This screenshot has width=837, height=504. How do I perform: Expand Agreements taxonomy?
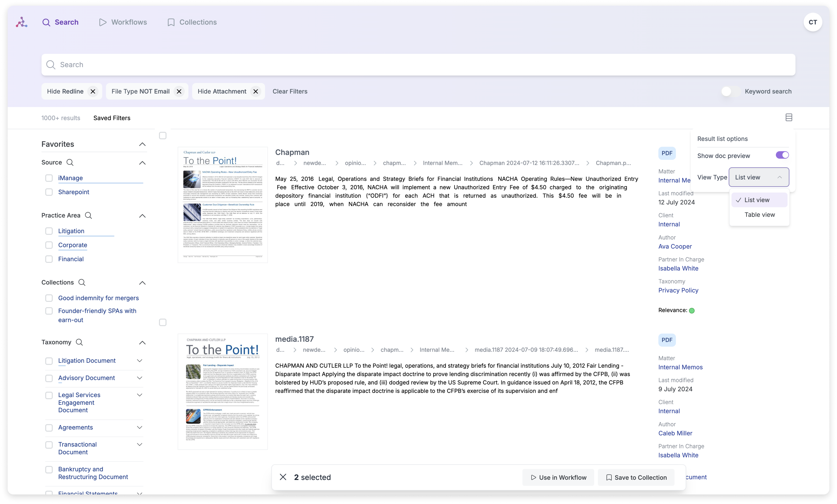tap(139, 427)
